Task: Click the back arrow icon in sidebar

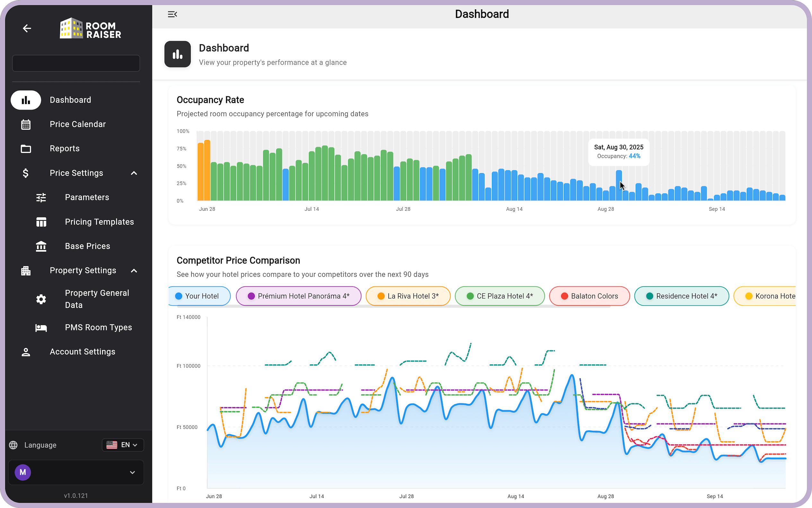Action: pyautogui.click(x=27, y=29)
